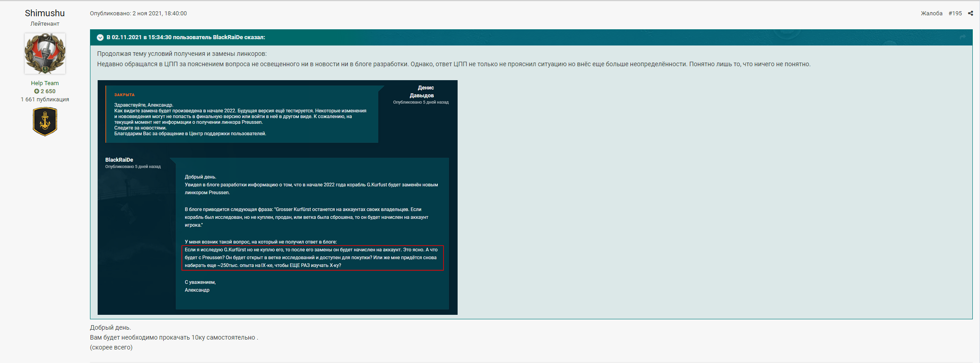Click the share post icon
Viewport: 980px width, 363px height.
coord(971,14)
